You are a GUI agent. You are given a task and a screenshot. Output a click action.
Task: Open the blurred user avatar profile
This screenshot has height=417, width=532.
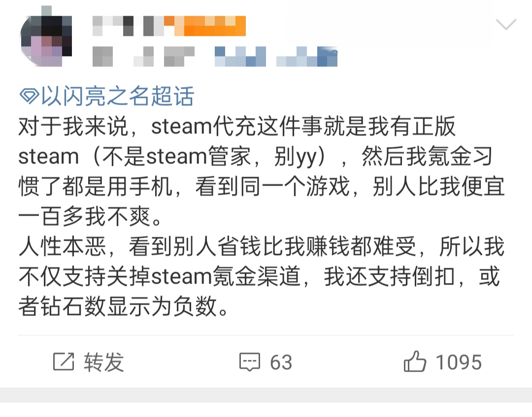tap(46, 36)
